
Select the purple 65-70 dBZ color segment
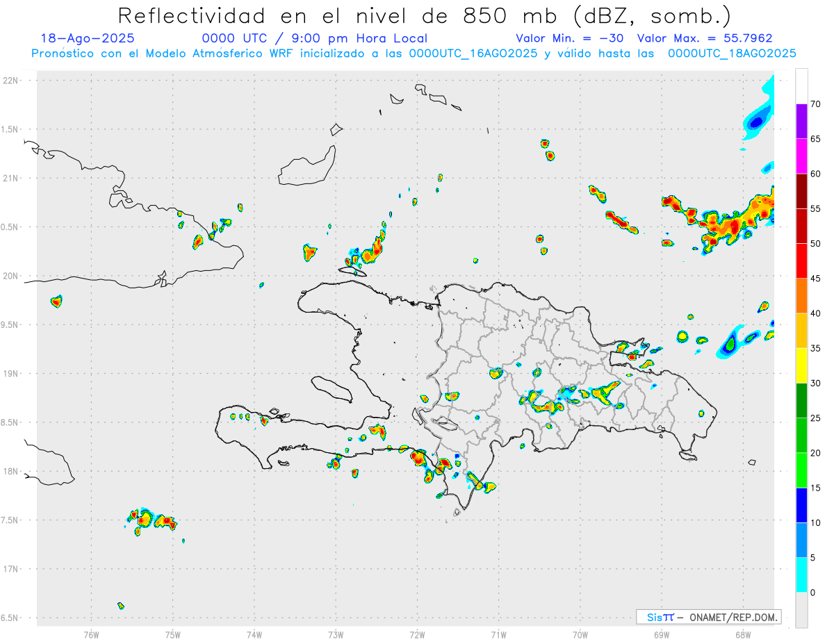pos(801,121)
